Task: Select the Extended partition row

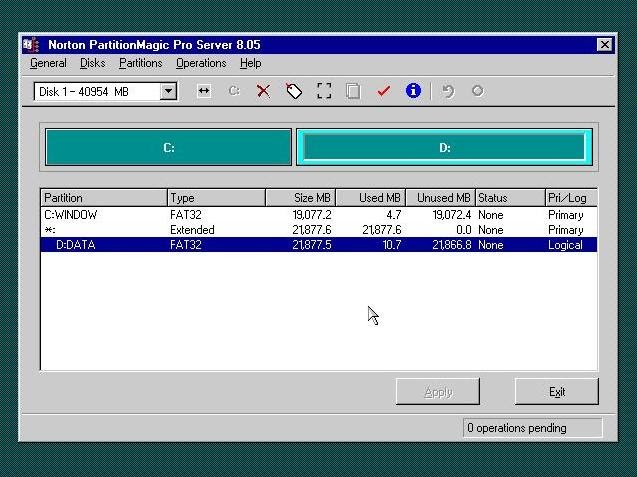Action: point(319,230)
